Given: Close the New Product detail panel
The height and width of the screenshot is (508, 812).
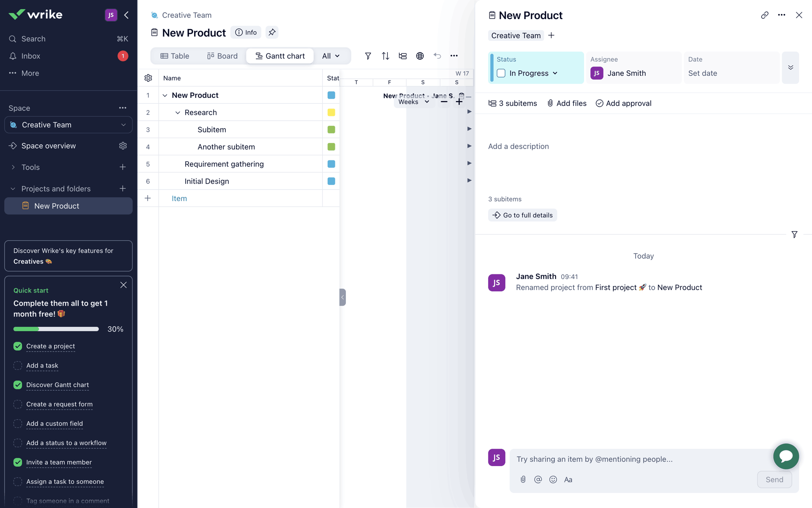Looking at the screenshot, I should coord(799,15).
